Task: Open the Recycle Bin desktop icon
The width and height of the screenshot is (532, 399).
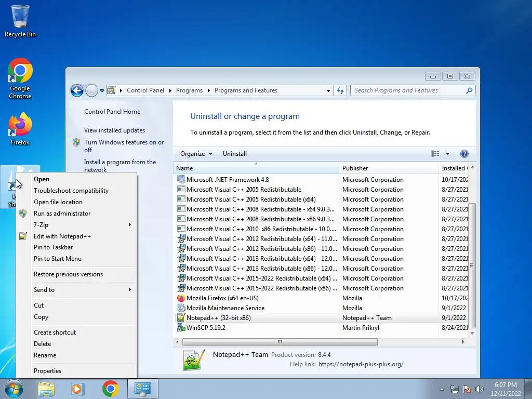Action: click(x=20, y=20)
